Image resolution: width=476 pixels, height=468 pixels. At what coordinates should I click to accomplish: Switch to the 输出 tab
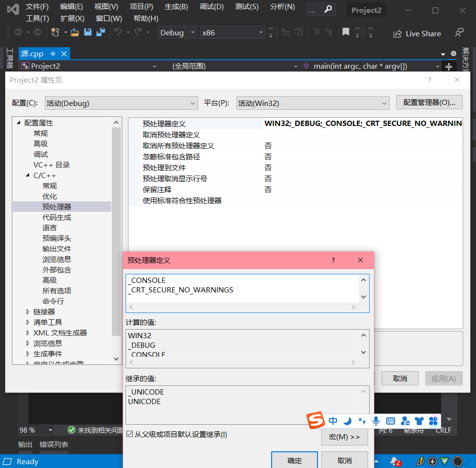[25, 444]
